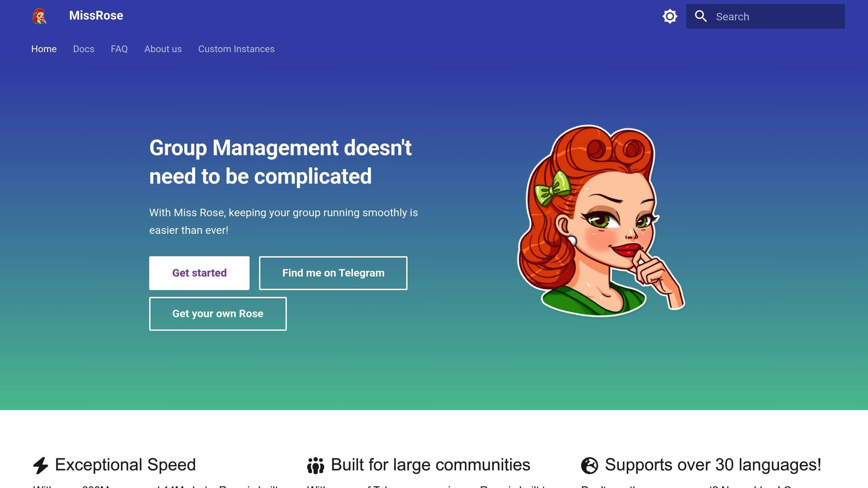Click the Group Management headline text
868x488 pixels.
(x=280, y=162)
